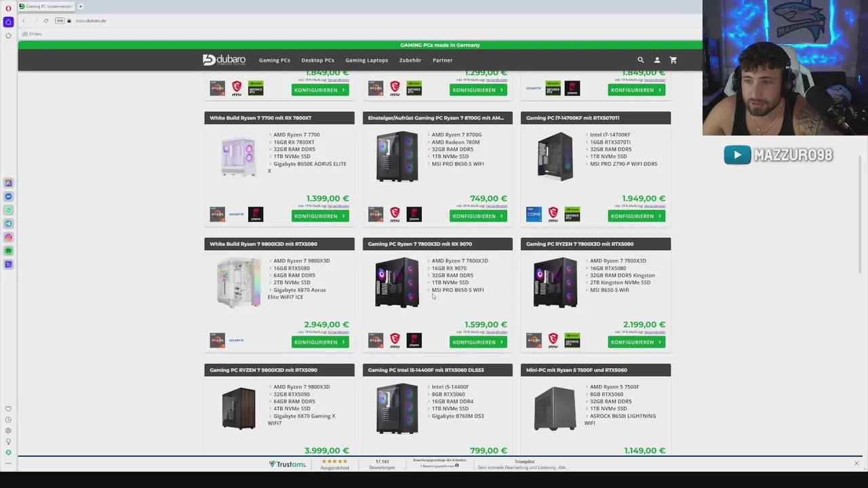Open title Mini-PC mit Ryzen 5 7500F und RTX5060
Image resolution: width=868 pixels, height=488 pixels.
(576, 370)
